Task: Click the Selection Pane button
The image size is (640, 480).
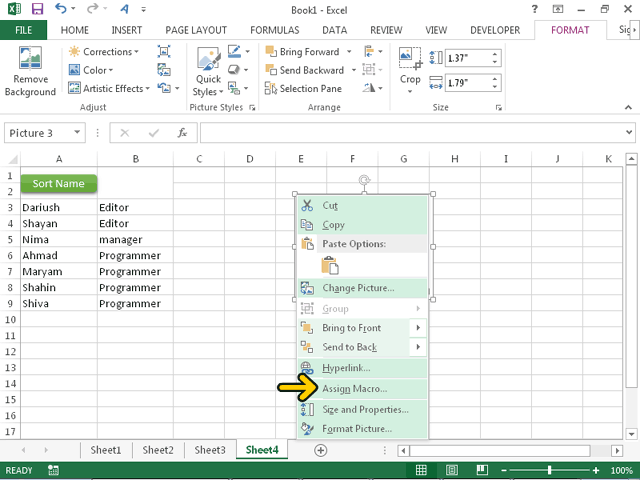Action: [303, 88]
